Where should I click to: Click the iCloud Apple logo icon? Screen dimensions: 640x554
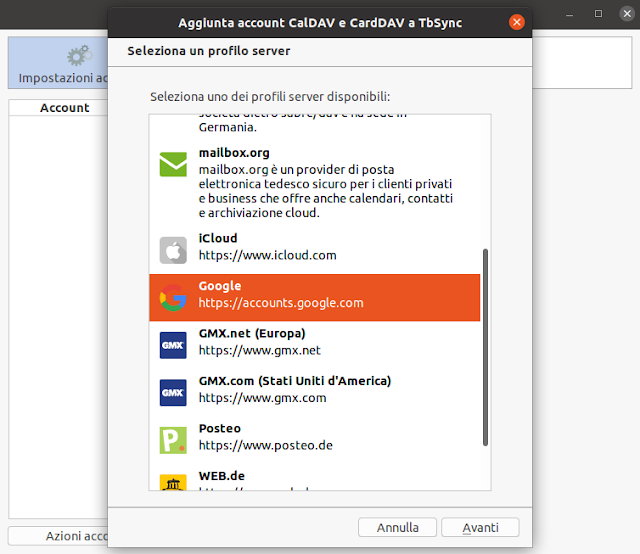(x=173, y=250)
